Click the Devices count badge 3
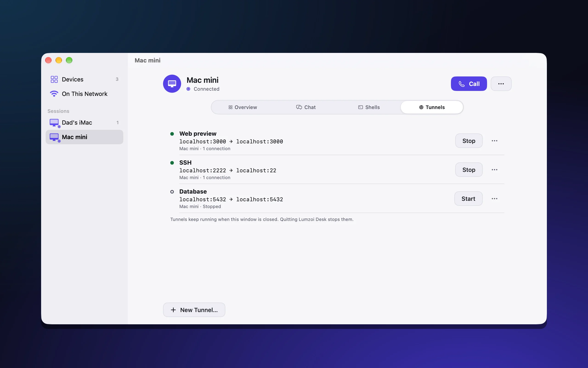 [x=117, y=79]
